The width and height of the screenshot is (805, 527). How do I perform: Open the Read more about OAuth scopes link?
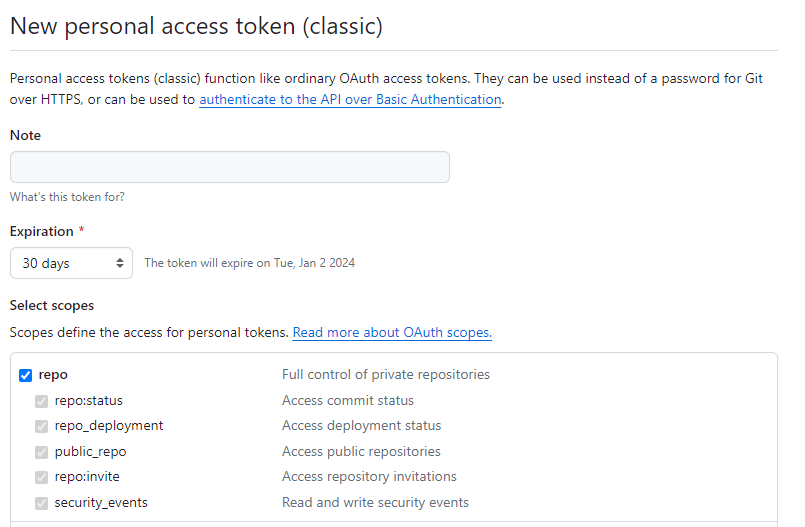(392, 333)
